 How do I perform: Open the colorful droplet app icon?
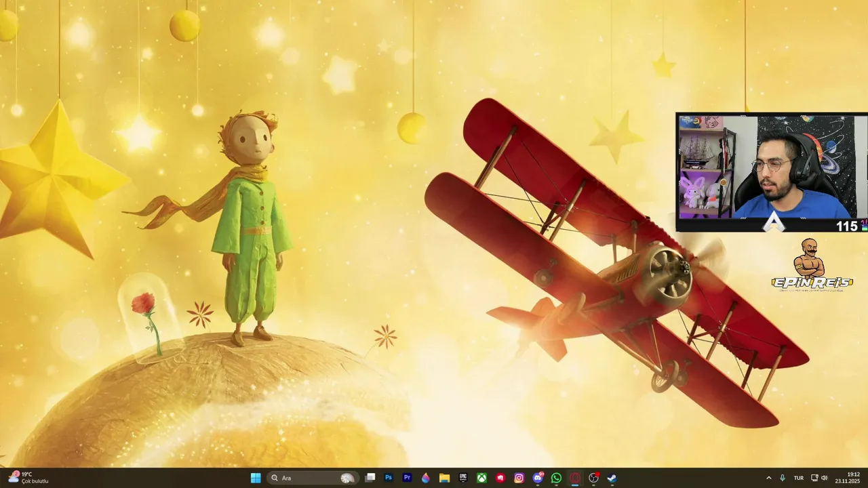[x=425, y=478]
